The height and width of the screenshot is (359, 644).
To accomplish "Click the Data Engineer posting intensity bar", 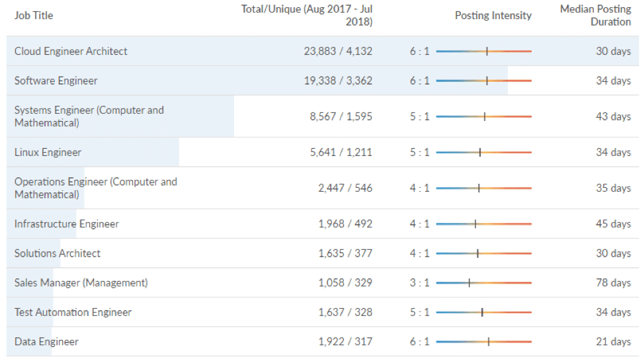I will (483, 342).
